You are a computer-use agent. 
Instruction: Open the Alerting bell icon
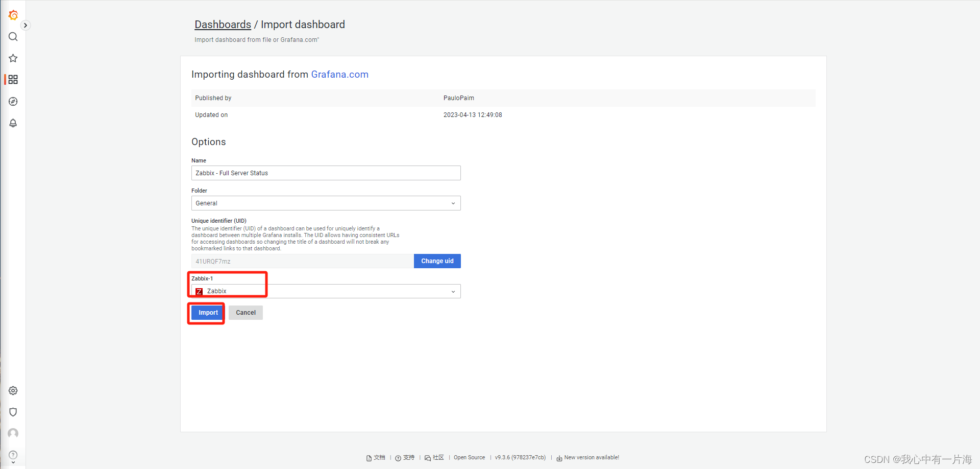13,123
